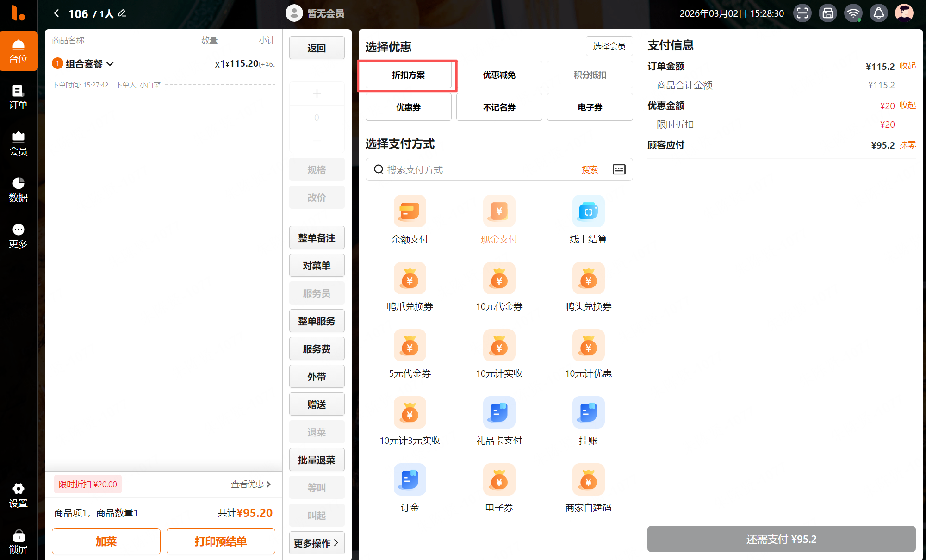This screenshot has width=926, height=560.
Task: Open the printer icon in top bar
Action: pos(827,13)
